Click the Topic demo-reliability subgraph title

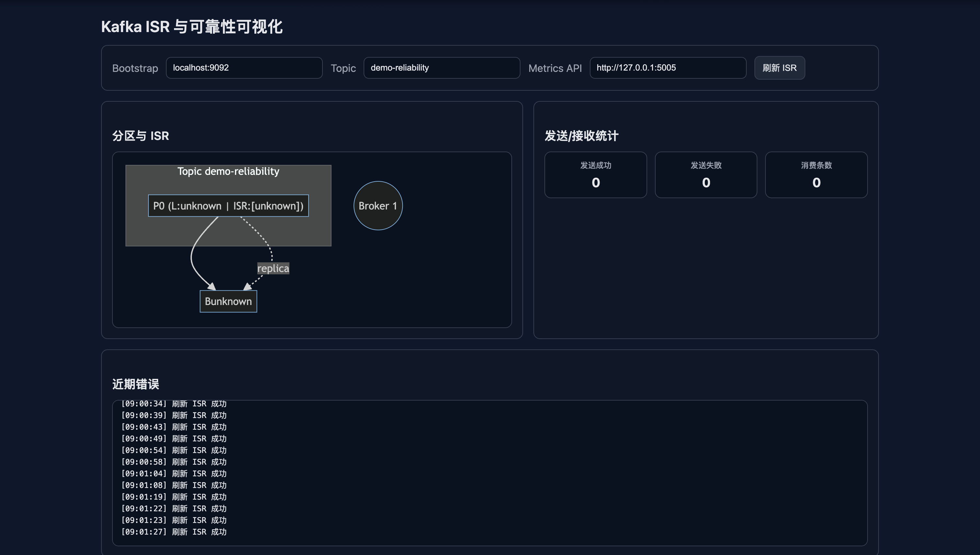pos(228,172)
